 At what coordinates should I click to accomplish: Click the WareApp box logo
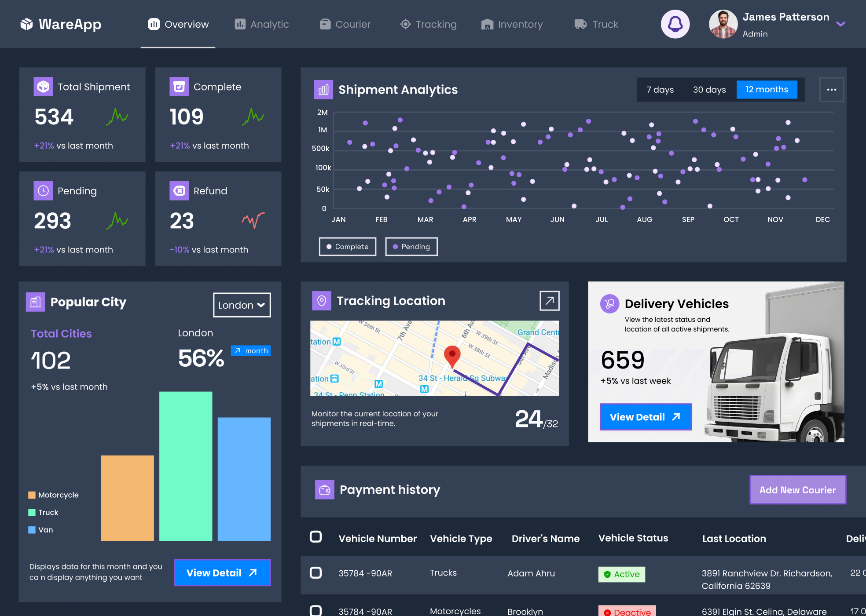click(x=27, y=24)
